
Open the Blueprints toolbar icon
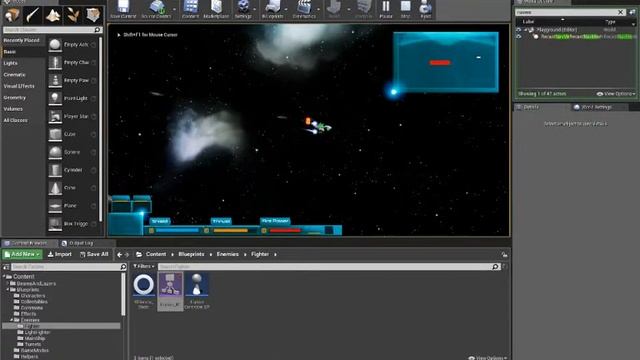coord(272,7)
